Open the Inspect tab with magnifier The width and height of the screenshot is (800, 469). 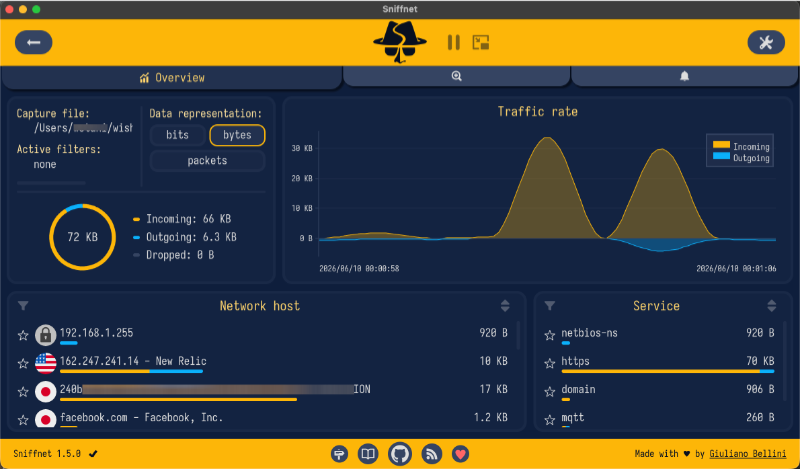point(457,76)
